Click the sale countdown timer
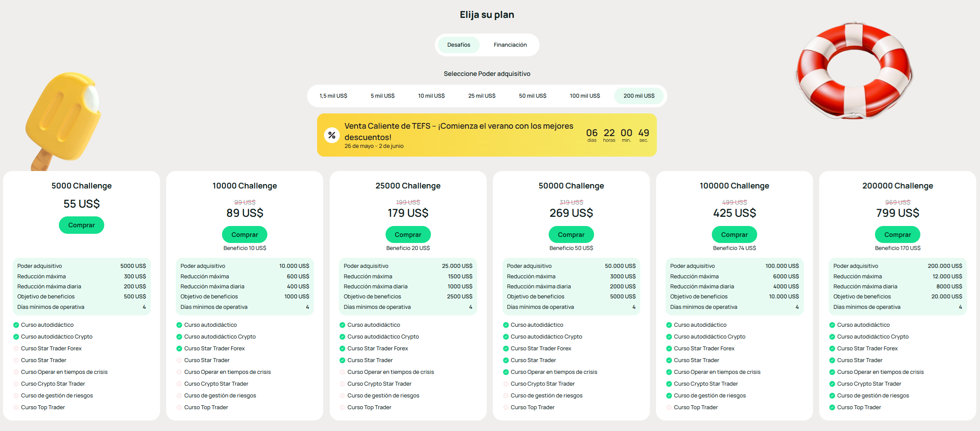Viewport: 980px width, 431px height. [617, 135]
